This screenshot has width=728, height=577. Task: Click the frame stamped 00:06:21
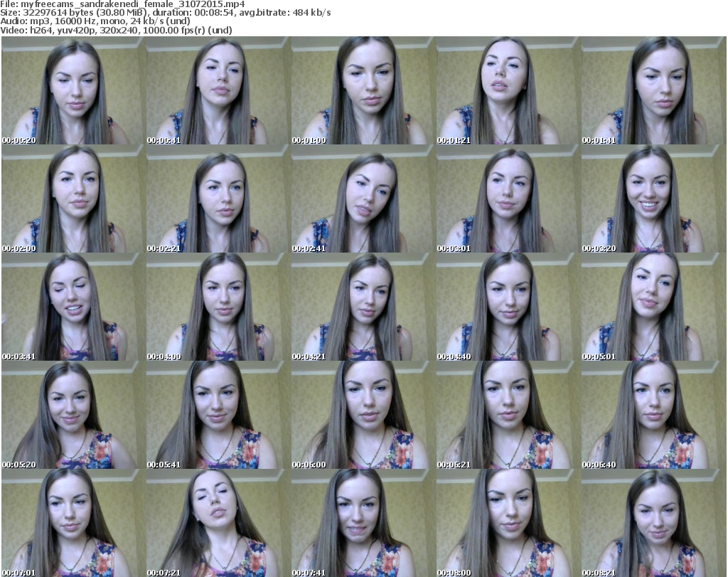click(x=508, y=415)
